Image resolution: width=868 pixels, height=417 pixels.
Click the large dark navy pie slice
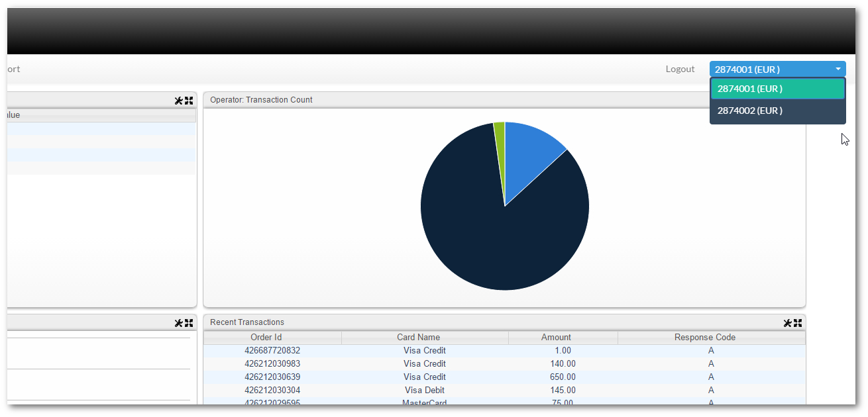[x=490, y=238]
